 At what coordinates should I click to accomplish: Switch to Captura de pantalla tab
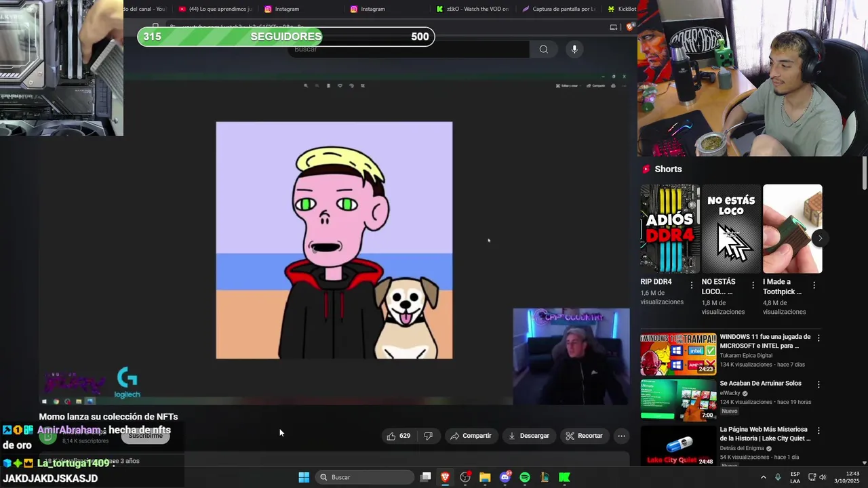point(559,9)
